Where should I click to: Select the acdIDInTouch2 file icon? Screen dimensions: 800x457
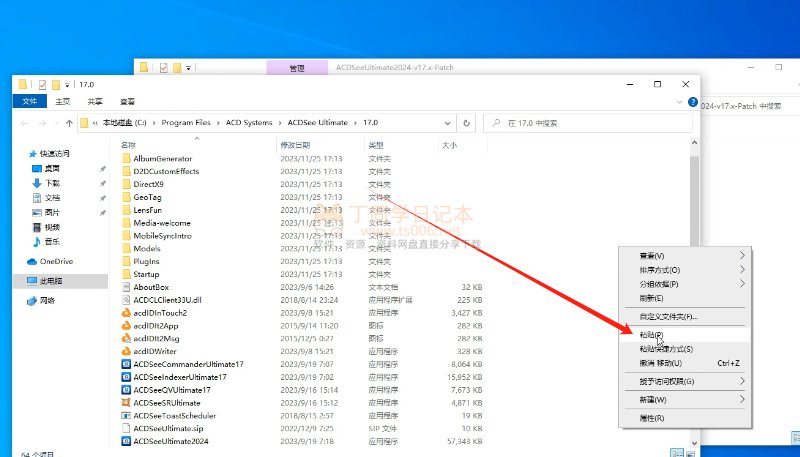(x=125, y=312)
